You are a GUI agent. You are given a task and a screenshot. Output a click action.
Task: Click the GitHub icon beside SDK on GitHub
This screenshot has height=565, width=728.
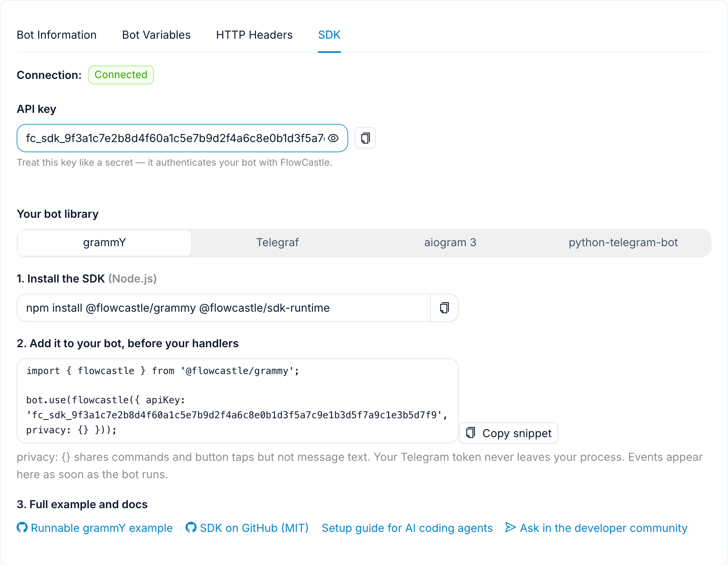tap(191, 528)
